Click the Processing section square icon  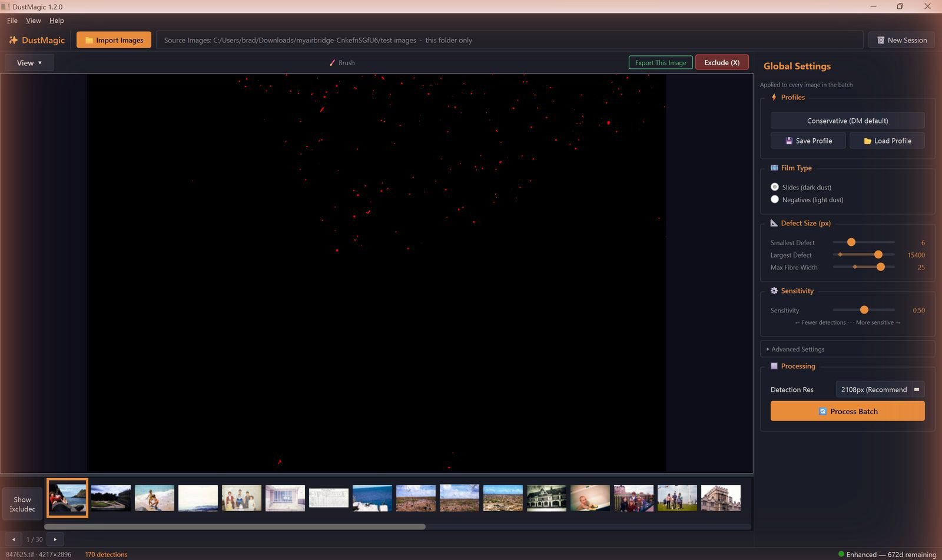tap(774, 366)
